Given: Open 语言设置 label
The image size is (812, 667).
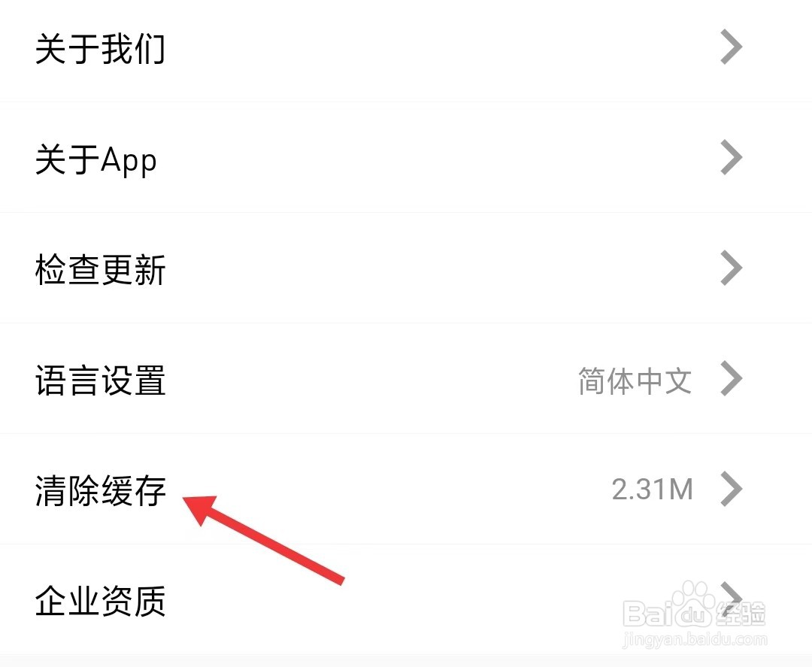Looking at the screenshot, I should (x=100, y=380).
